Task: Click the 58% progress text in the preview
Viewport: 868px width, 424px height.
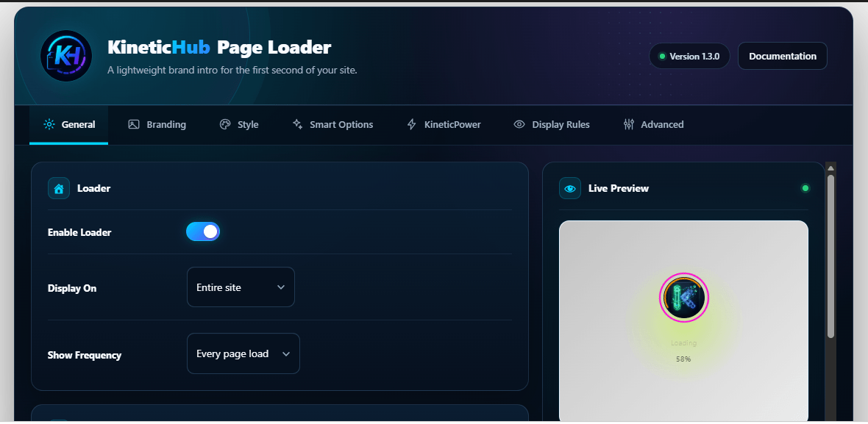Action: tap(683, 359)
